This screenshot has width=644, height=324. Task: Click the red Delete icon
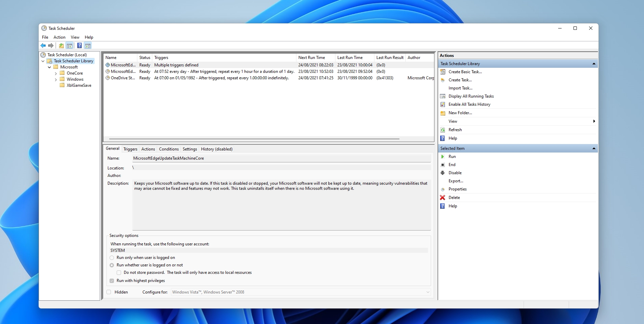coord(443,198)
